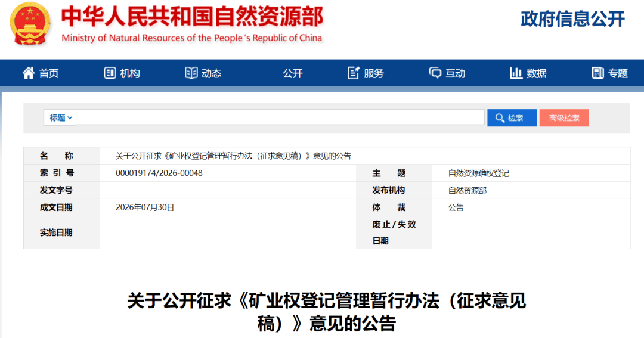The image size is (644, 338).
Task: Click the 成文日期 label cell
Action: [x=61, y=207]
